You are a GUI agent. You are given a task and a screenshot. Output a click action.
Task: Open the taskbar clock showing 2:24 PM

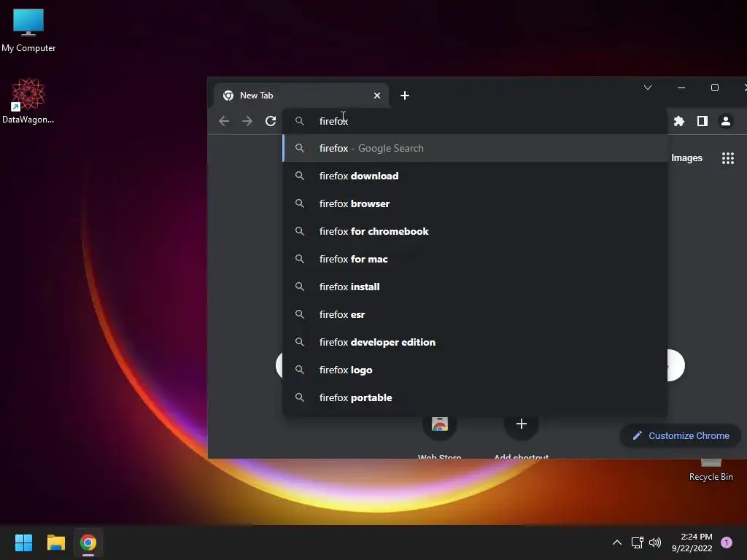692,542
